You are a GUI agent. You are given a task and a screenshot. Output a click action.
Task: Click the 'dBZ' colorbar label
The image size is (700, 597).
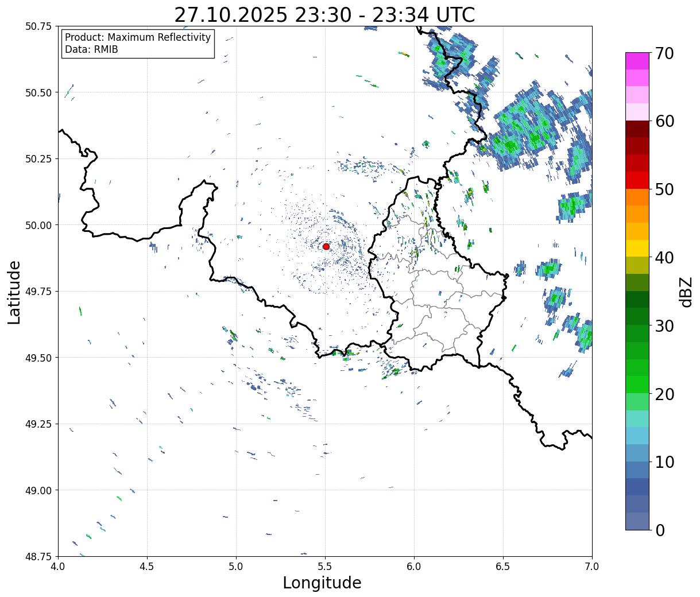tap(686, 292)
